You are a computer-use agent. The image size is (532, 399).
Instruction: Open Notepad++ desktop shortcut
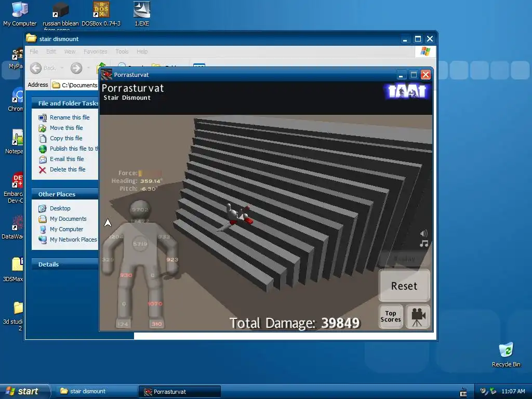point(14,142)
